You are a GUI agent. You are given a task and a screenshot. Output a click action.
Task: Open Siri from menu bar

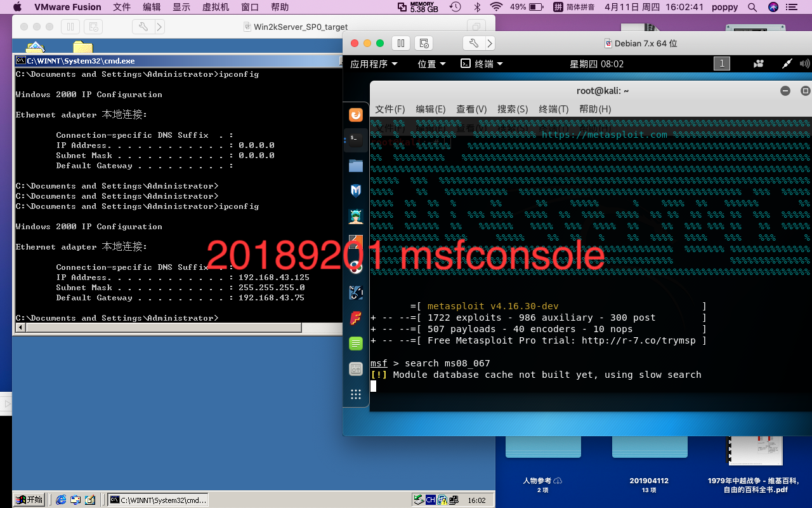[773, 7]
